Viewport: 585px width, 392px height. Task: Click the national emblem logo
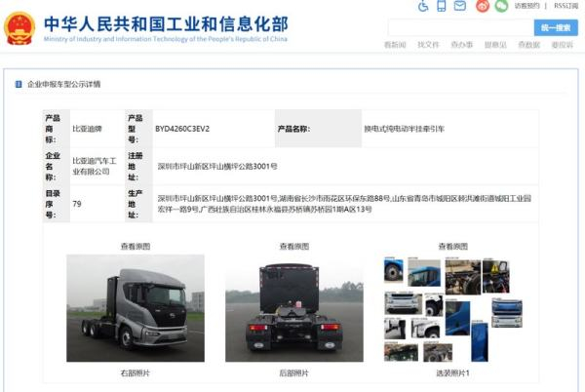click(19, 28)
